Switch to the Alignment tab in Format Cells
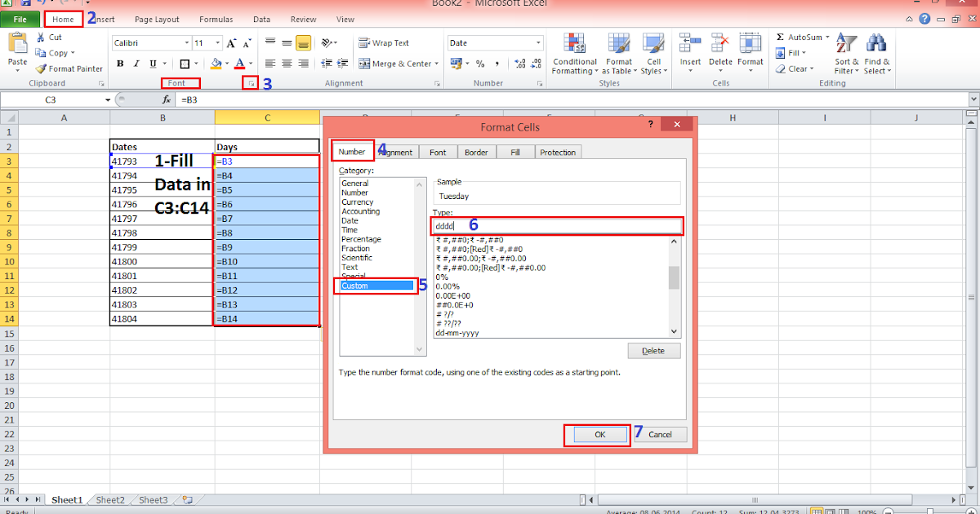980x514 pixels. click(x=395, y=152)
